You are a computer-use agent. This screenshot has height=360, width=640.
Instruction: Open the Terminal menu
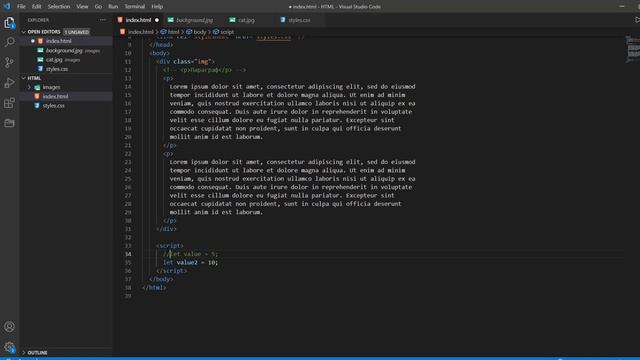coord(135,7)
